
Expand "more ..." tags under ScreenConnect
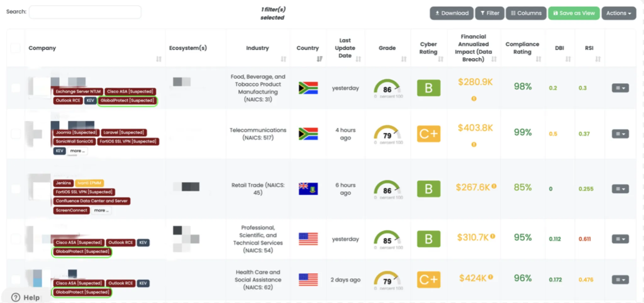101,210
